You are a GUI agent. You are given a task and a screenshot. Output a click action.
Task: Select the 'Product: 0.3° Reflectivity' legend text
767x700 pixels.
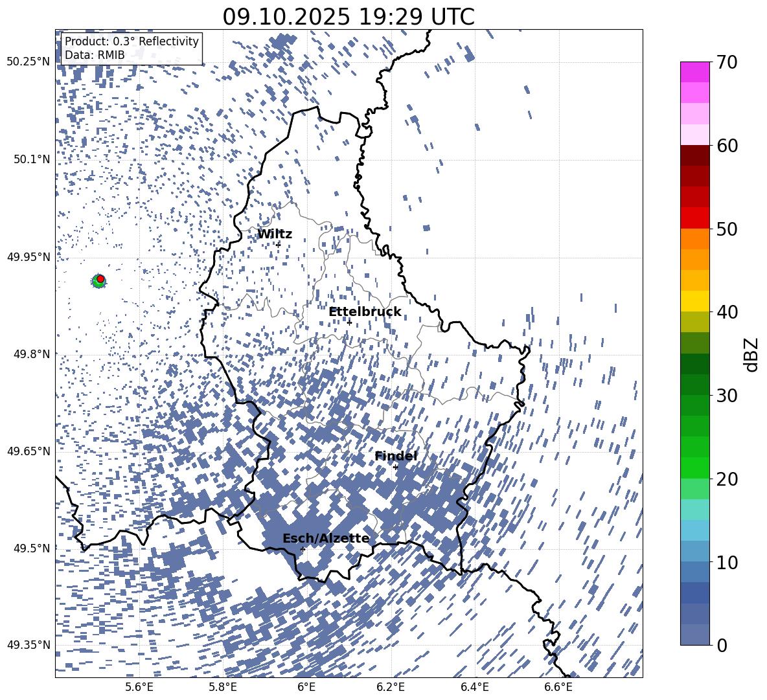[132, 41]
